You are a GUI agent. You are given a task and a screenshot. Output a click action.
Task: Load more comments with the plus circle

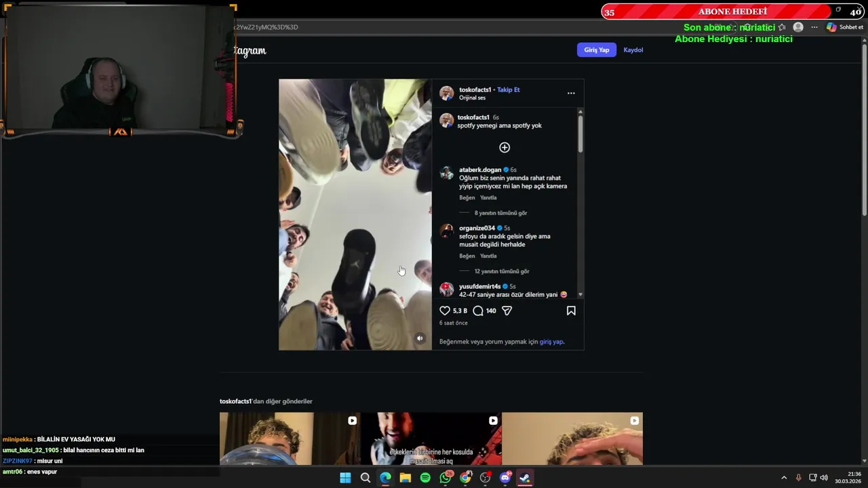click(505, 148)
